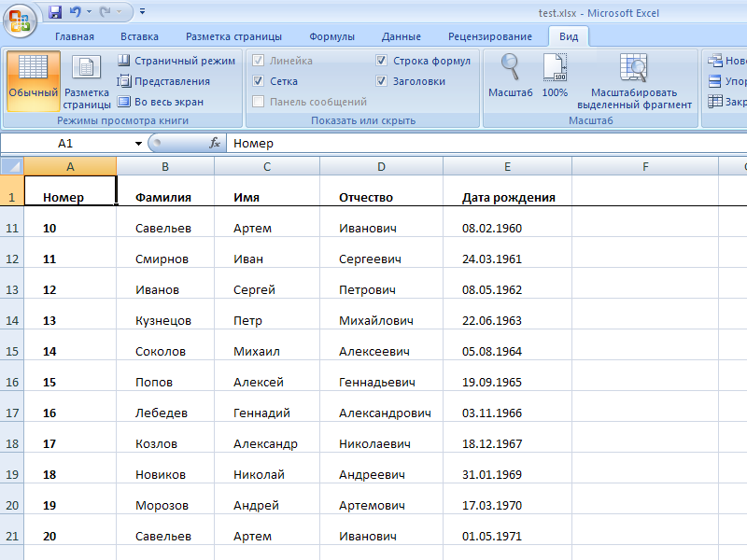Select column C header
This screenshot has height=560, width=747.
point(267,167)
